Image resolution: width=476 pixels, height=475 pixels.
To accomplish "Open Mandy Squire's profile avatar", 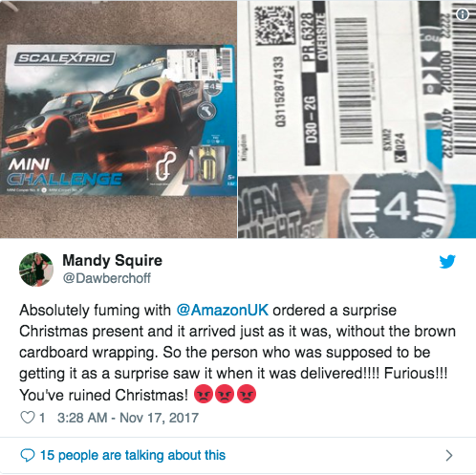I will (x=36, y=270).
